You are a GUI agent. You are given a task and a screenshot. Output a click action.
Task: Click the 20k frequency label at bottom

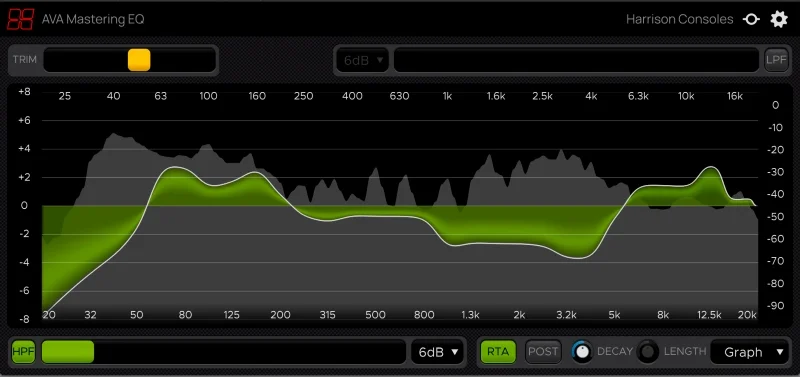tap(747, 315)
